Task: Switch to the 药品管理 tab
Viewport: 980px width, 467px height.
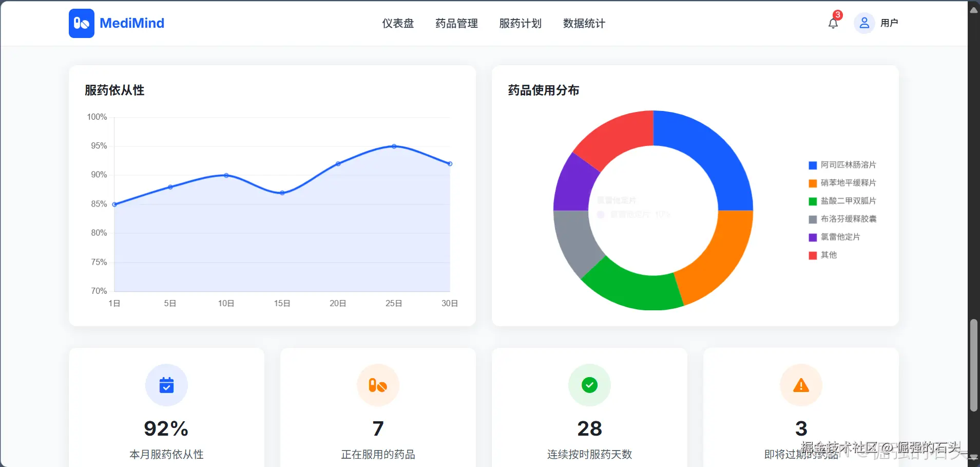Action: click(x=456, y=23)
